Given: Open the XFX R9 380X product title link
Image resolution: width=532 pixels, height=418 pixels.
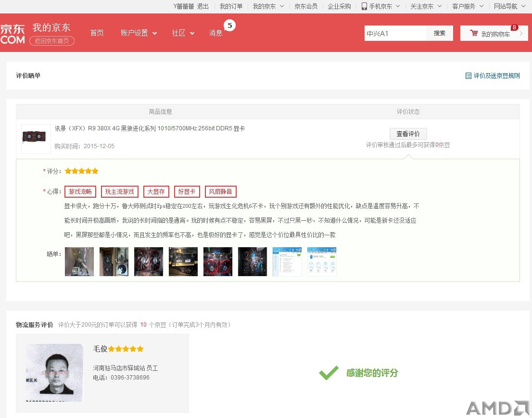Looking at the screenshot, I should [150, 128].
